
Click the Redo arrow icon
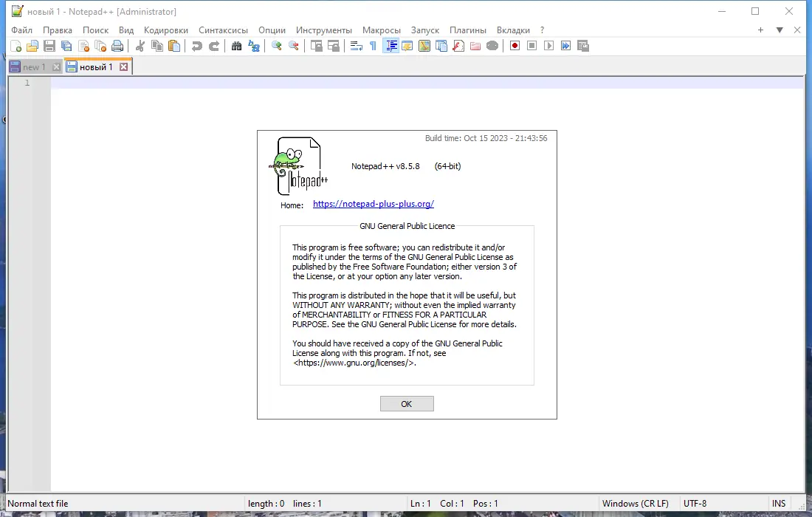[214, 46]
